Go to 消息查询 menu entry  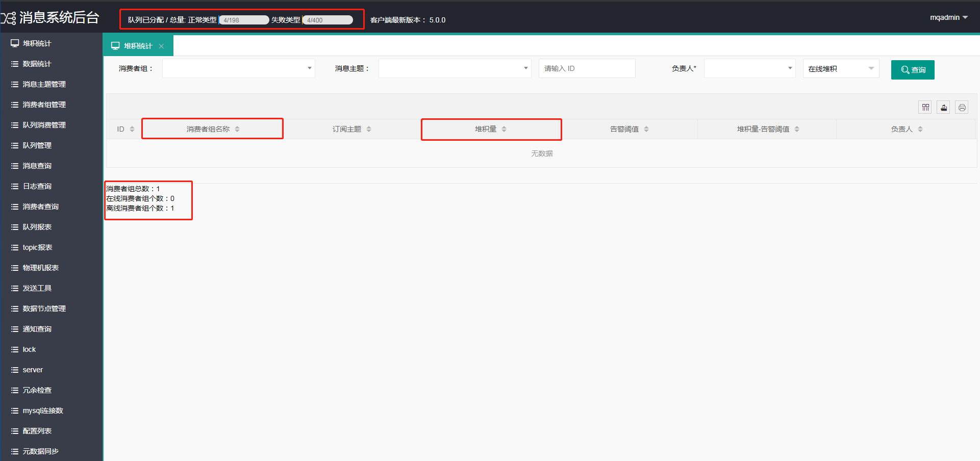point(51,166)
